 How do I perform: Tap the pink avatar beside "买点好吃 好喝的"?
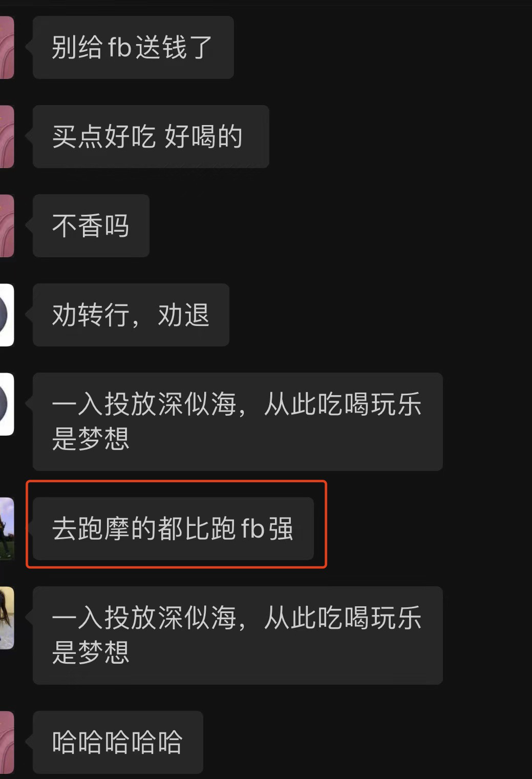click(7, 136)
